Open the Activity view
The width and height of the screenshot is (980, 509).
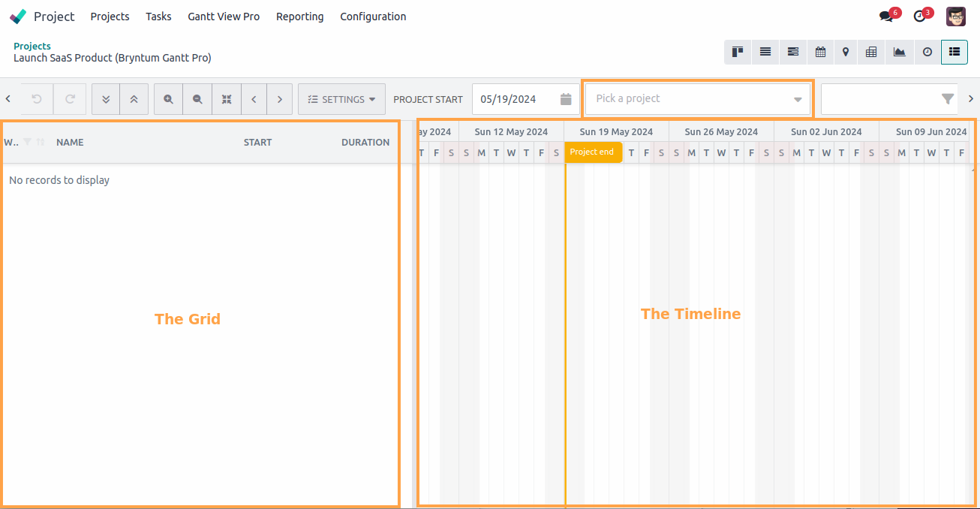pyautogui.click(x=927, y=52)
